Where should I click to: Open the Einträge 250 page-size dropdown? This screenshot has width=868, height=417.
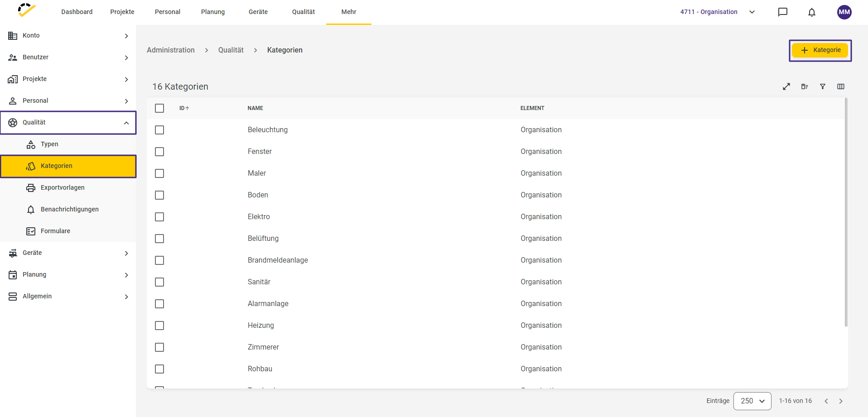[752, 401]
